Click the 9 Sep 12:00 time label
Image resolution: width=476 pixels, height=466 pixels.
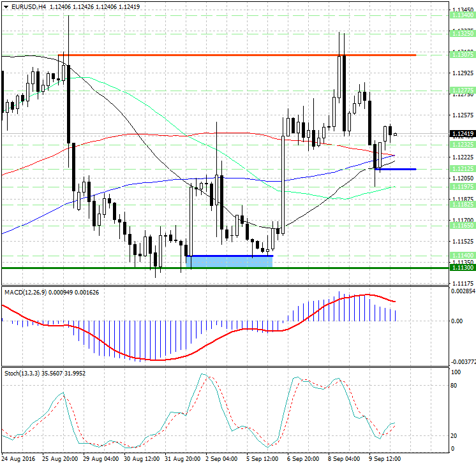387,458
